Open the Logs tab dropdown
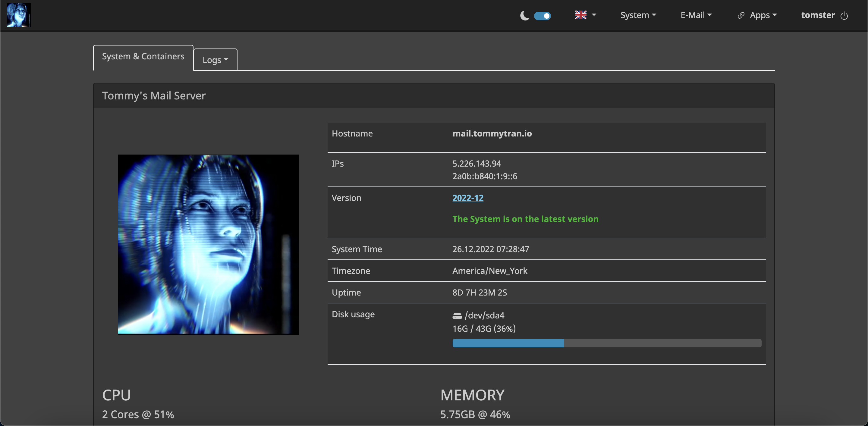The height and width of the screenshot is (426, 868). (x=215, y=60)
